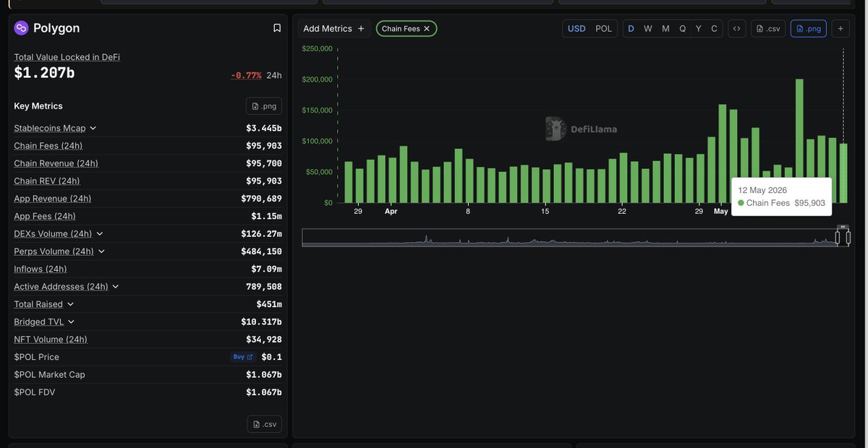Select daily (D) interval

click(x=631, y=29)
